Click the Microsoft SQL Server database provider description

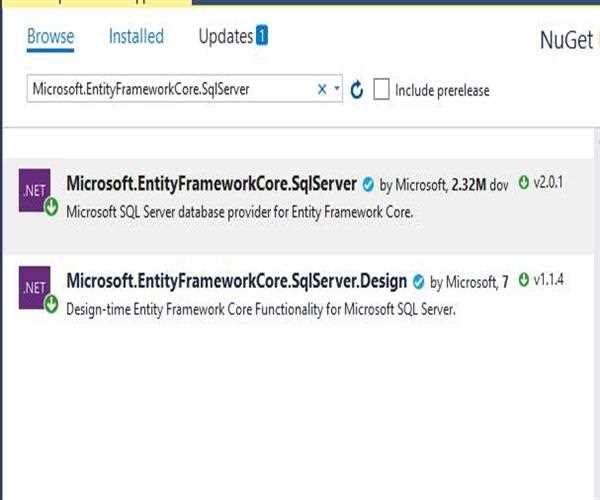239,212
